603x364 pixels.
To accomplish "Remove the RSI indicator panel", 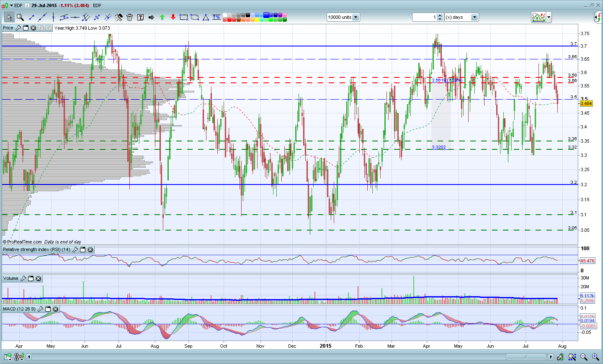I will (90, 250).
